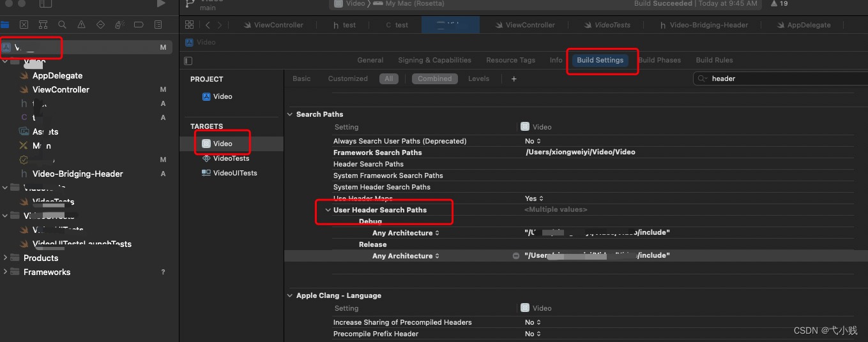Select the Video target under TARGETS
Screen dimensions: 868x342
(x=217, y=144)
